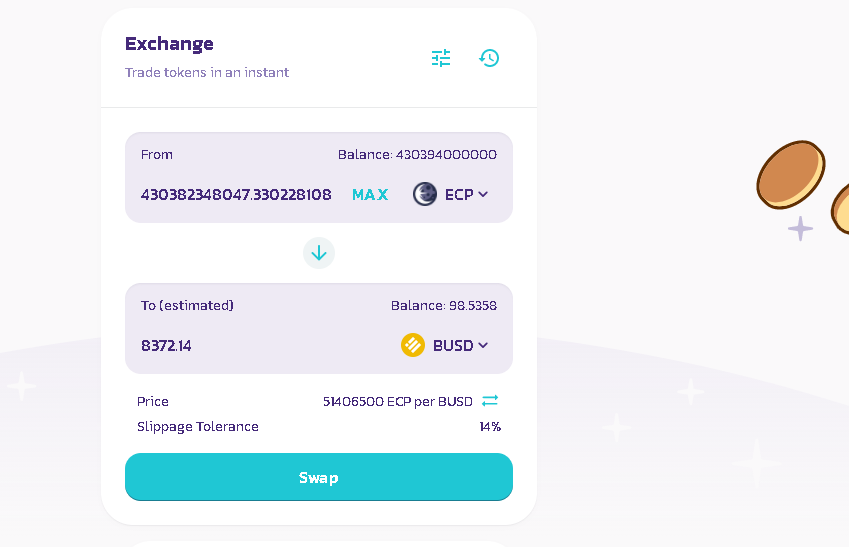Invert price with the swap arrows icon

point(490,401)
